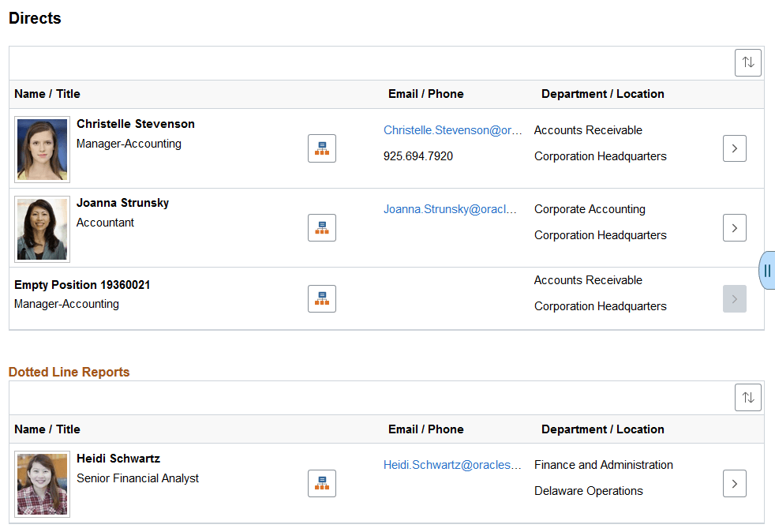Viewport: 775px width, 532px height.
Task: Click the Empty Position 19360021 title
Action: tap(82, 285)
